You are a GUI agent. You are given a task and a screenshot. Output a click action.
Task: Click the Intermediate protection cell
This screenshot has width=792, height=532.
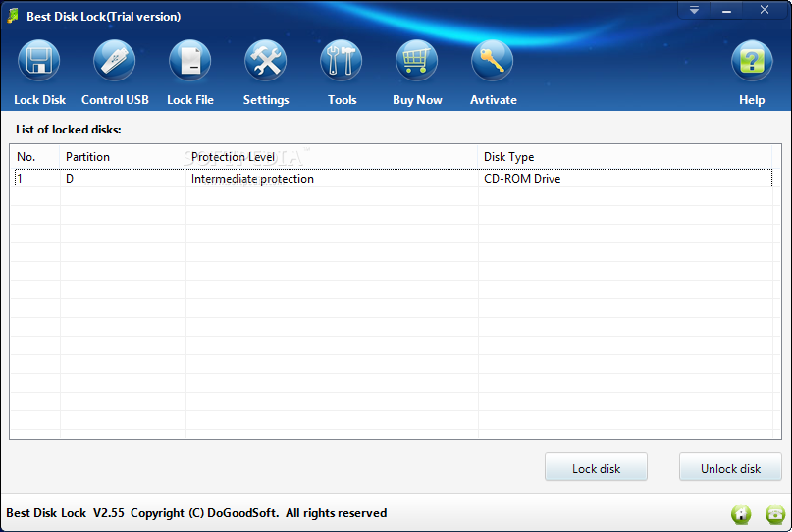[x=332, y=179]
